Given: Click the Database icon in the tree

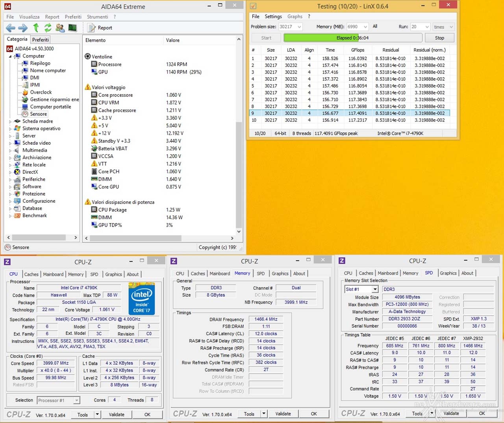Looking at the screenshot, I should click(x=17, y=208).
